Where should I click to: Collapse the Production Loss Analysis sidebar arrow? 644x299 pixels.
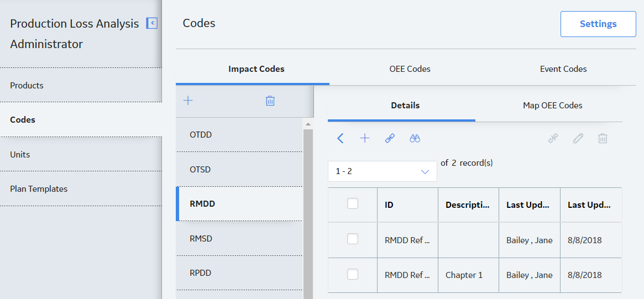point(152,23)
